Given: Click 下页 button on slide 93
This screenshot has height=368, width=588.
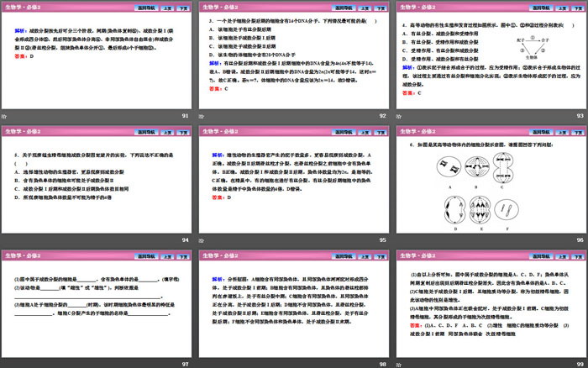Looking at the screenshot, I should click(x=578, y=8).
